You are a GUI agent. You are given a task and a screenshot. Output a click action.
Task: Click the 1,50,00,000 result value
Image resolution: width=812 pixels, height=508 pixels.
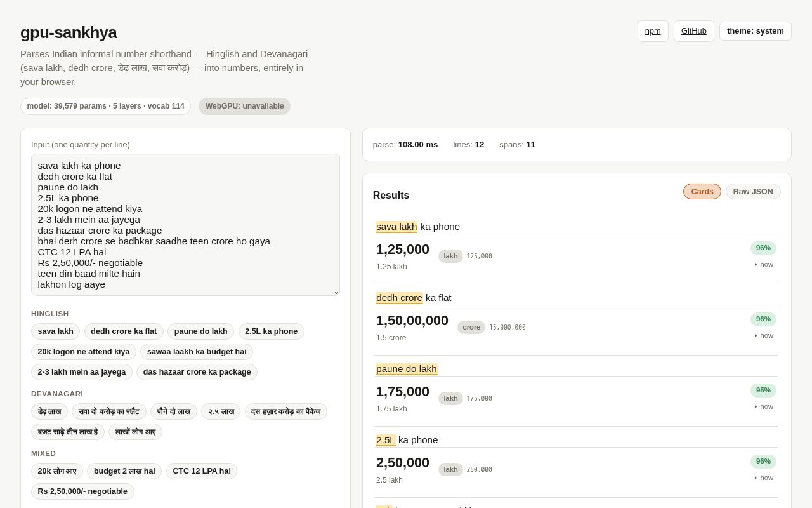[412, 321]
